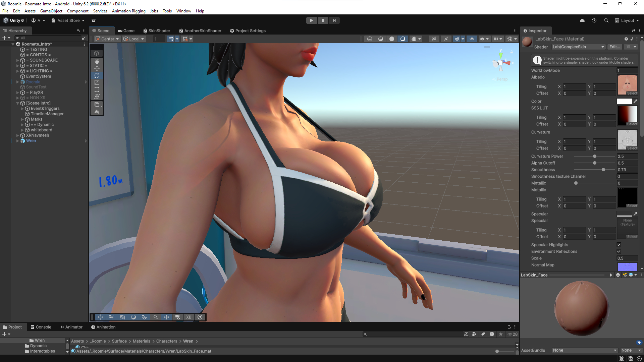Switch to the Game tab
Viewport: 644px width, 362px height.
point(126,31)
